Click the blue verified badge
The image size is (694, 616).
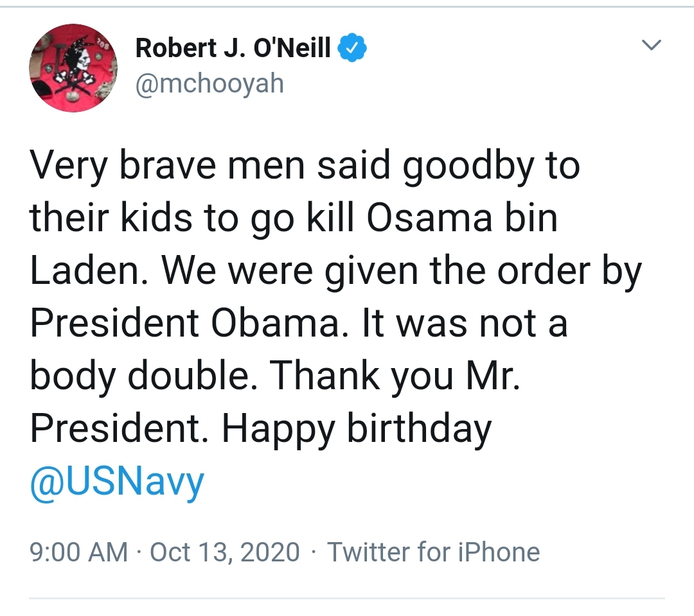tap(352, 48)
